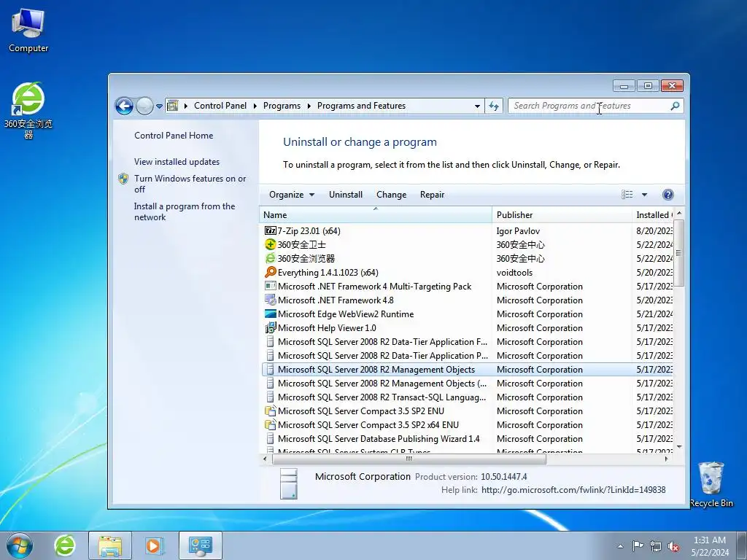Click the Microsoft Help Viewer icon
This screenshot has width=747, height=560.
tap(270, 327)
